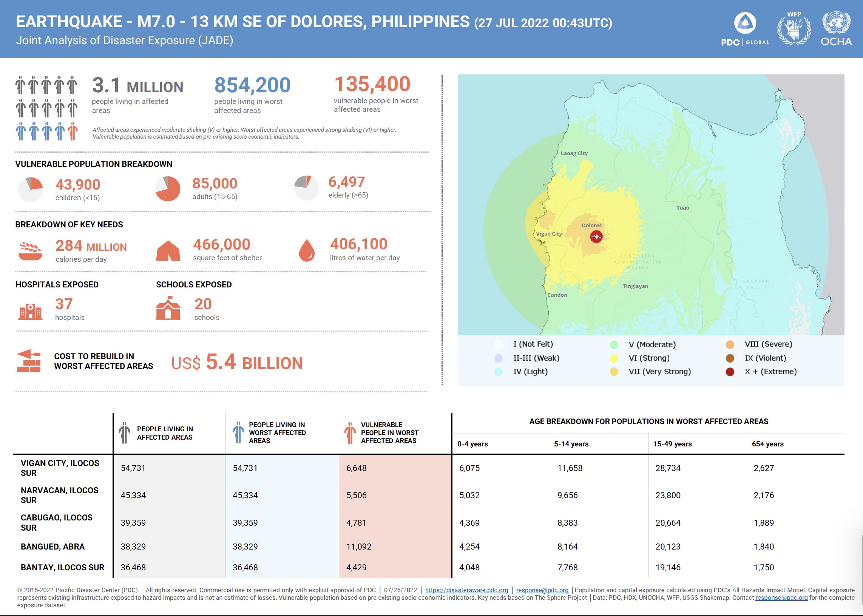
Task: Click the NARVACAN, ILOCOS SUR row label
Action: pos(60,495)
